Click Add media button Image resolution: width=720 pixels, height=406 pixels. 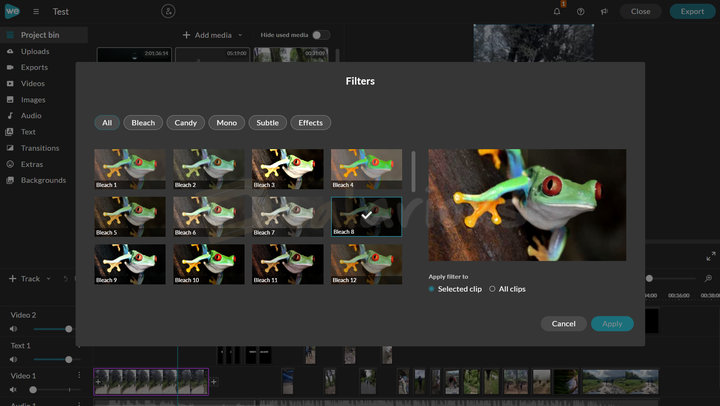(x=207, y=35)
